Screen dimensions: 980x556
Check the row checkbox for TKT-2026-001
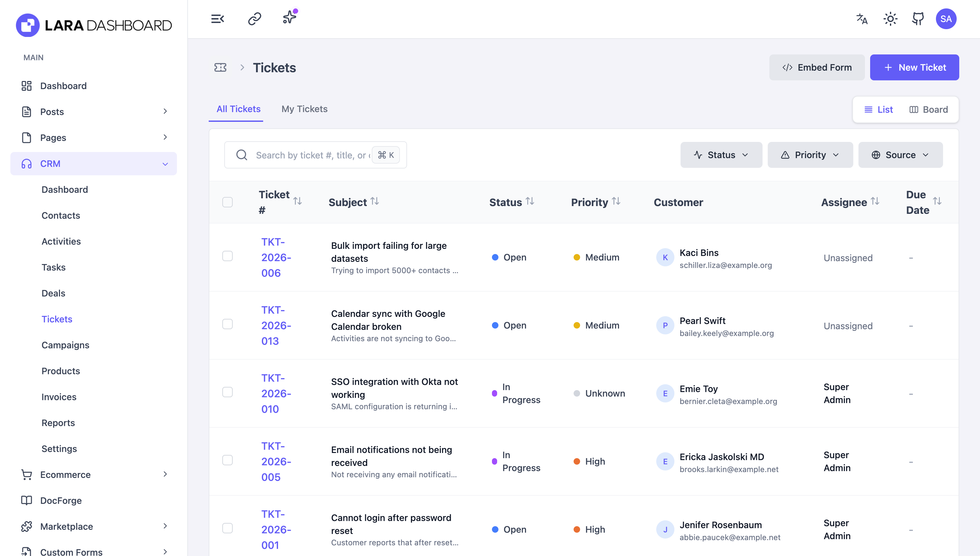(x=227, y=528)
